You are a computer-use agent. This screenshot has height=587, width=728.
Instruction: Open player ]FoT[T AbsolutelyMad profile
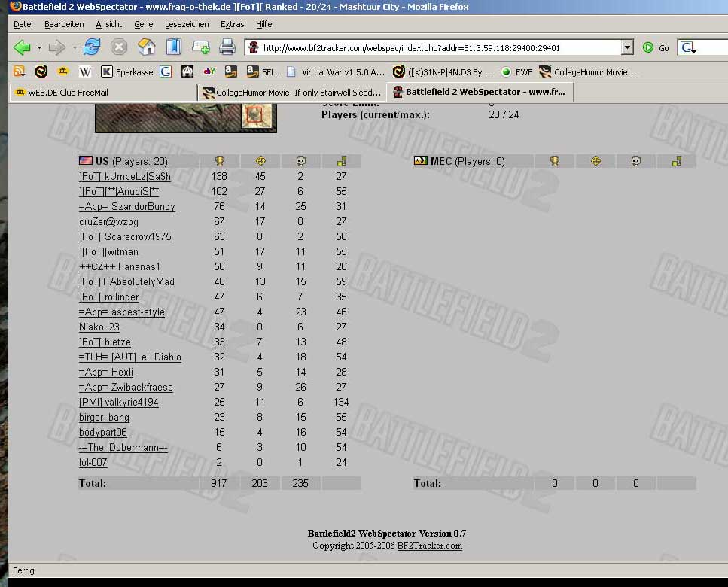pos(126,281)
